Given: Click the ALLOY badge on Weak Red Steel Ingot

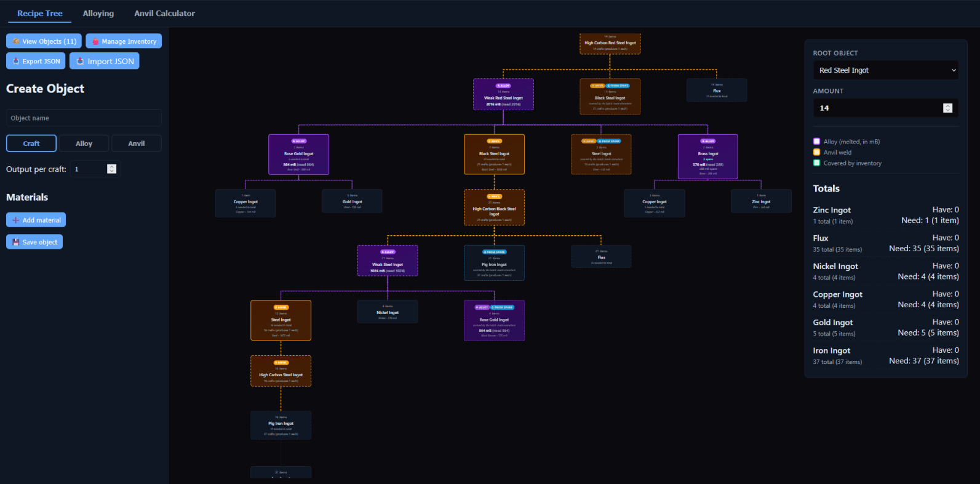Looking at the screenshot, I should [x=503, y=86].
